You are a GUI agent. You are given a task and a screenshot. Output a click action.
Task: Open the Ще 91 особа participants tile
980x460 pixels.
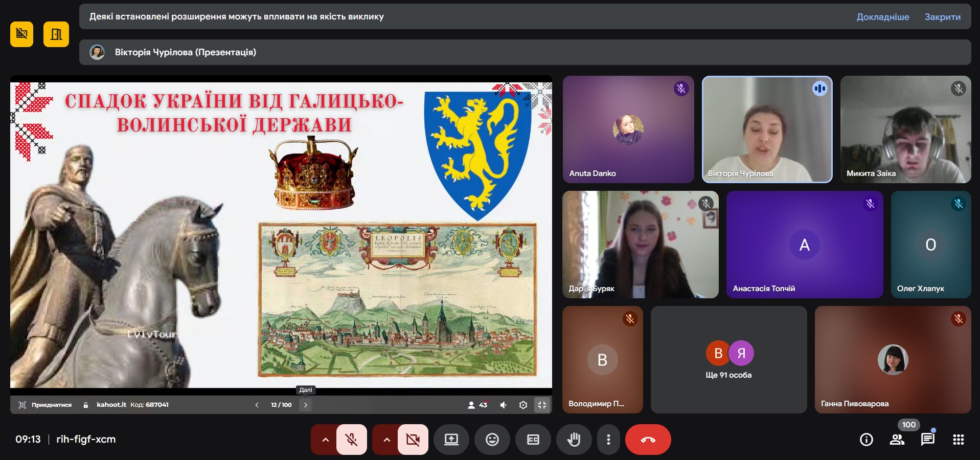pyautogui.click(x=729, y=360)
